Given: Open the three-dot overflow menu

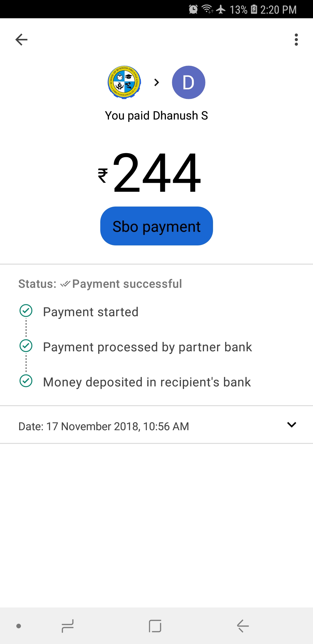Looking at the screenshot, I should click(296, 40).
